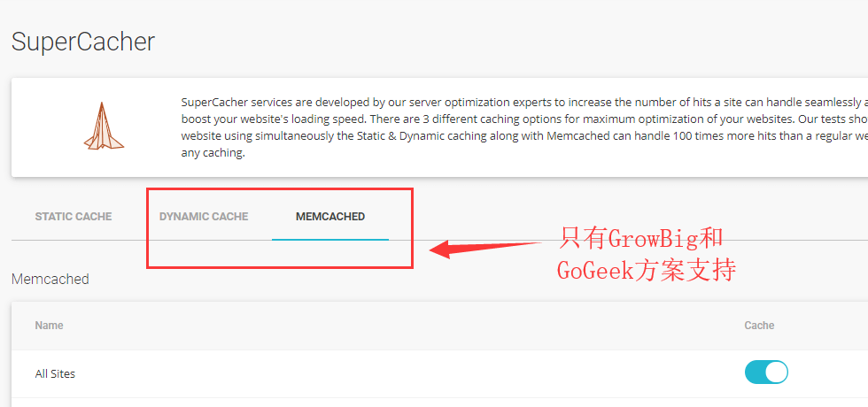Click the red GoGeek annotation line
868x407 pixels.
[646, 270]
